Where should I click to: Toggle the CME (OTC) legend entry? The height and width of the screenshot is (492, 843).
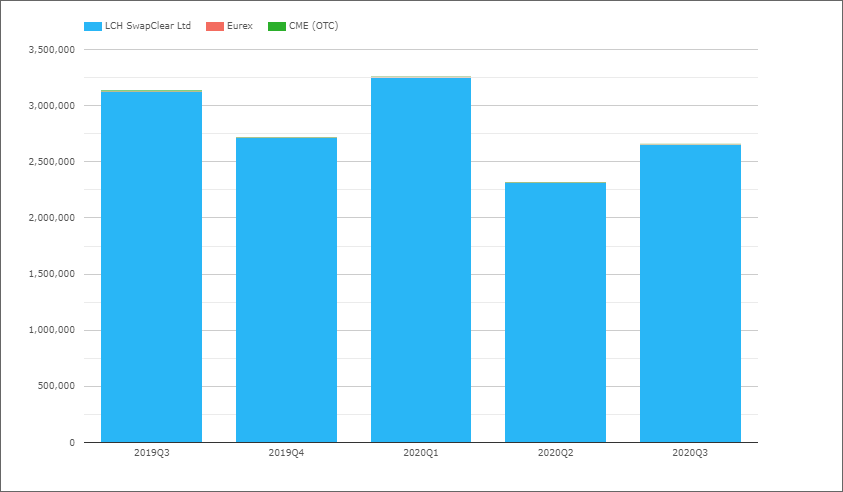(303, 26)
